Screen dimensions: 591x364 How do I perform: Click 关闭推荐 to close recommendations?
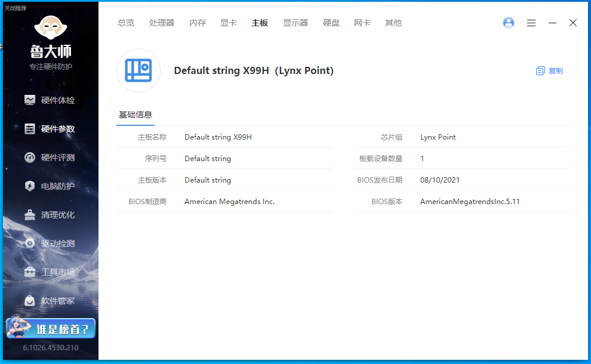click(16, 8)
